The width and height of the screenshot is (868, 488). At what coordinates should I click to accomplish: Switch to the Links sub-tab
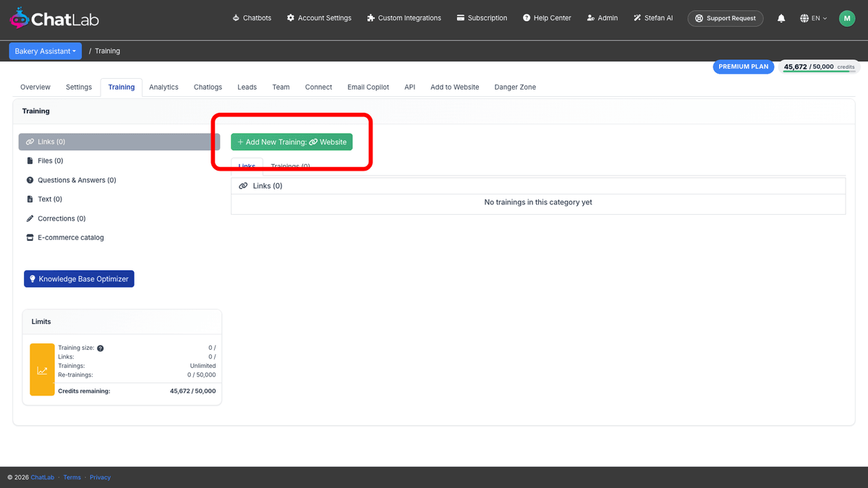click(247, 166)
